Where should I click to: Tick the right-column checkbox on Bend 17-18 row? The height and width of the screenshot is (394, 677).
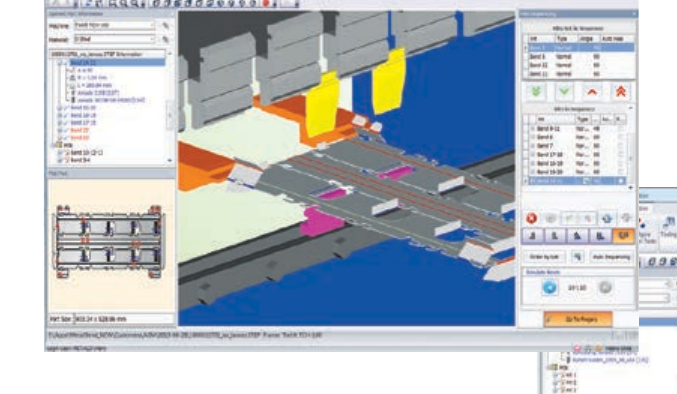point(620,154)
